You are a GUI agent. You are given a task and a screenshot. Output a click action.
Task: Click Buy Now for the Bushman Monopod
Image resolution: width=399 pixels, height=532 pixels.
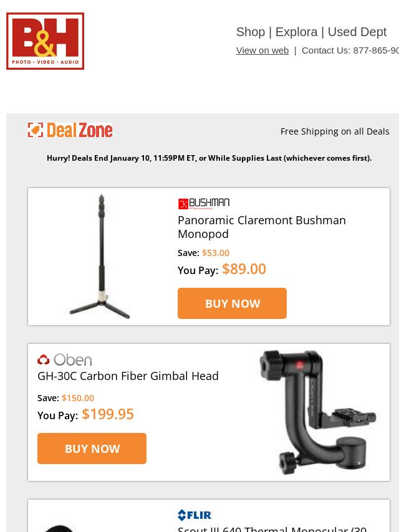233,303
